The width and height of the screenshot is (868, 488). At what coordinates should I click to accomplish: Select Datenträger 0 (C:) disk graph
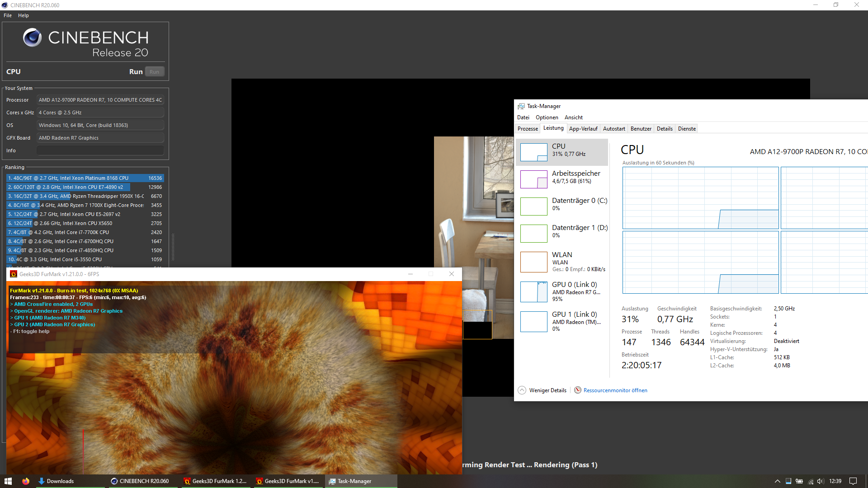533,206
